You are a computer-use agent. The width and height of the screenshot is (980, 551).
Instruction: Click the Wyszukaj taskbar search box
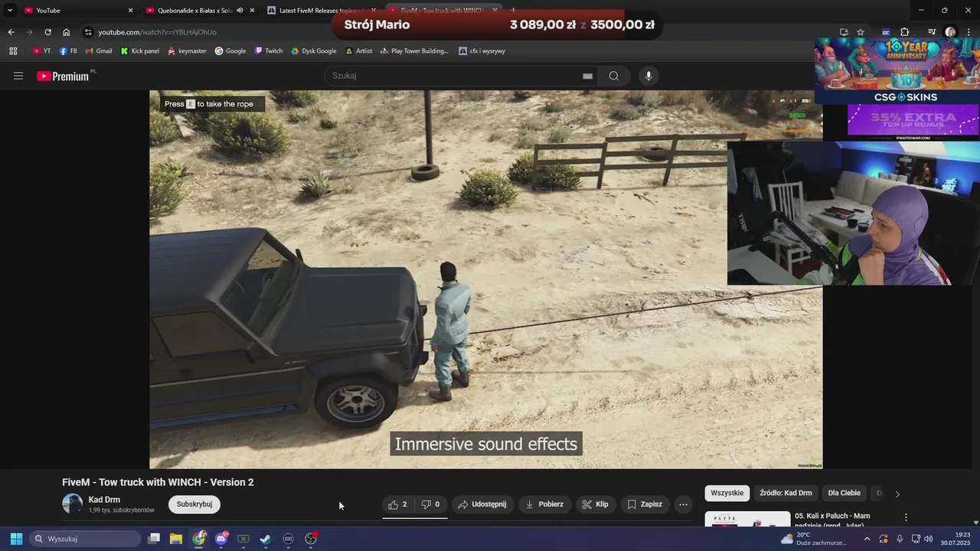point(84,539)
